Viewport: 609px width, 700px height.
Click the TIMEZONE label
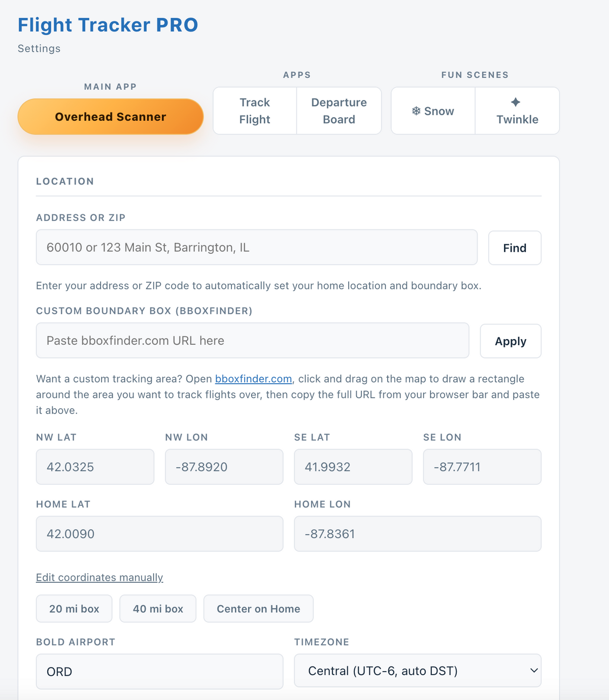(322, 642)
